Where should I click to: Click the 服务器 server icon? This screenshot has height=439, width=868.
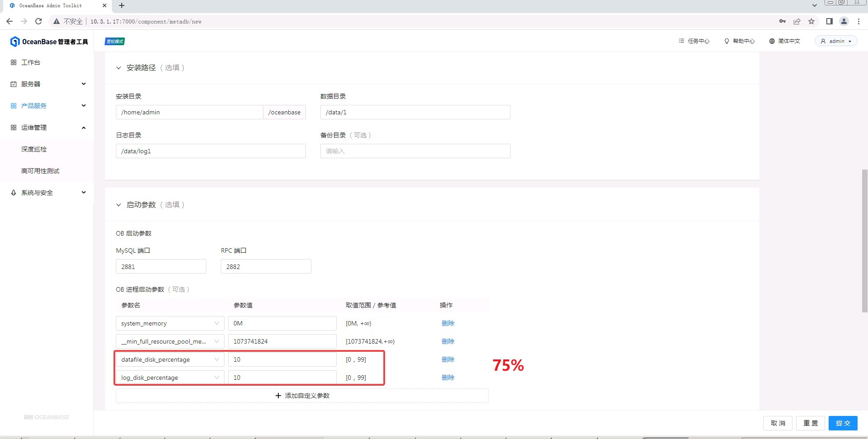point(14,84)
